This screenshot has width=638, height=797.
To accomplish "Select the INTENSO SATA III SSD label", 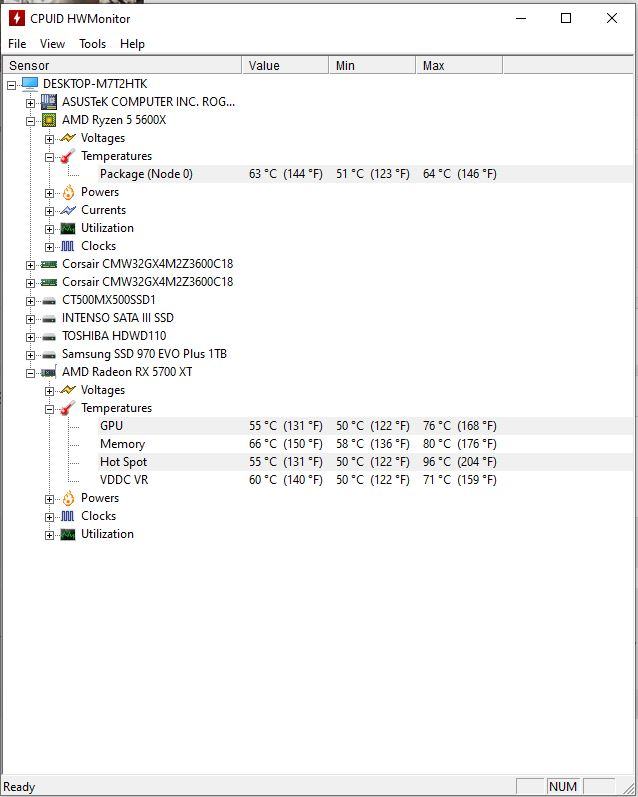I will coord(118,318).
